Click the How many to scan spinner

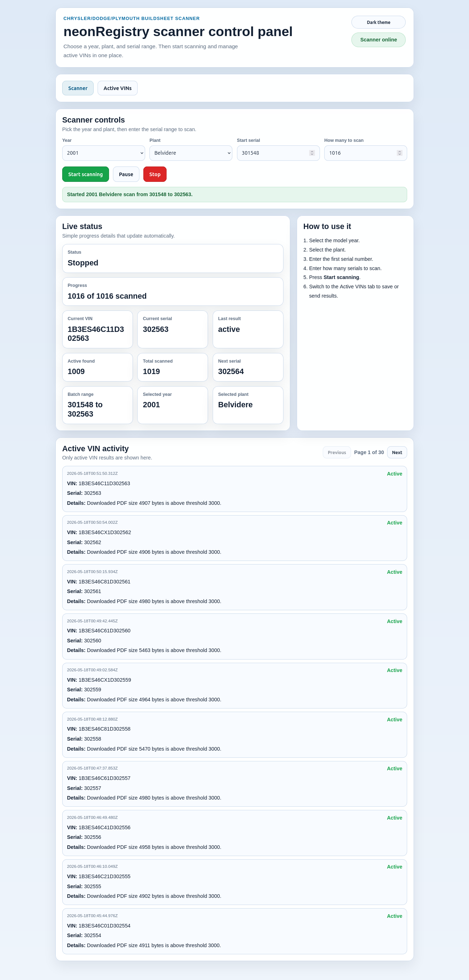[399, 153]
